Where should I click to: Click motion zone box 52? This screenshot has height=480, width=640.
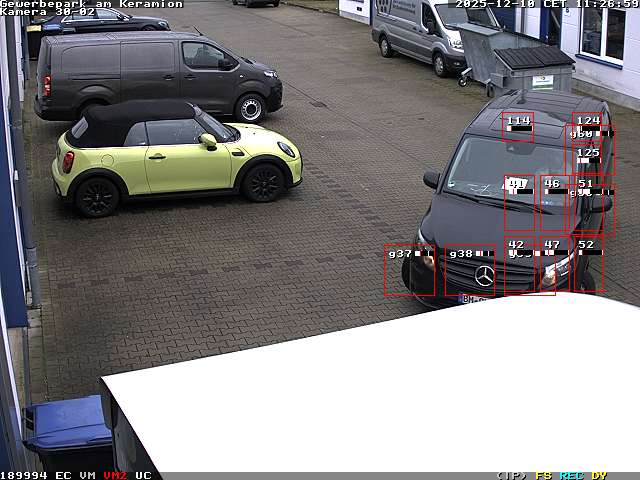(x=587, y=264)
